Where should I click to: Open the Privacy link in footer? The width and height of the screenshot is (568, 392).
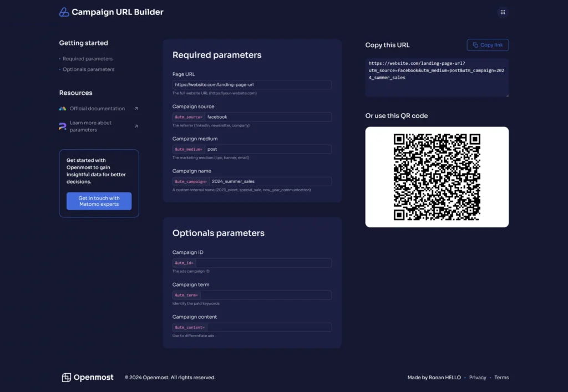pyautogui.click(x=477, y=378)
